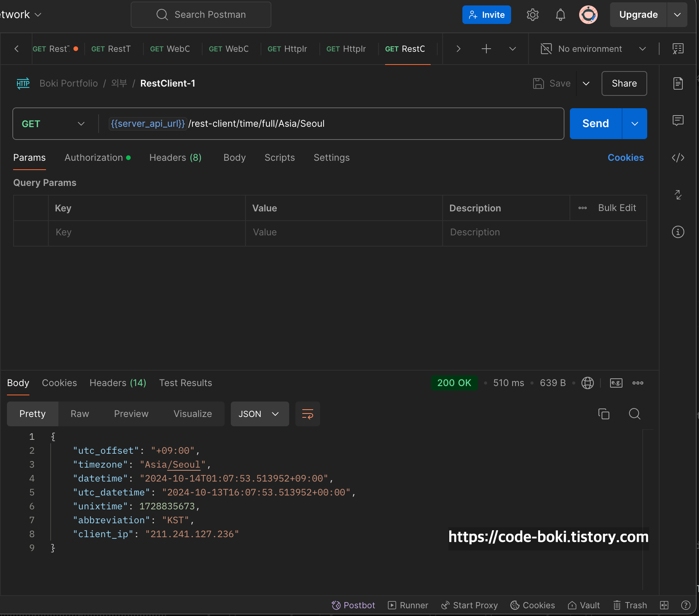Open the GET method dropdown
Image resolution: width=699 pixels, height=616 pixels.
point(53,124)
